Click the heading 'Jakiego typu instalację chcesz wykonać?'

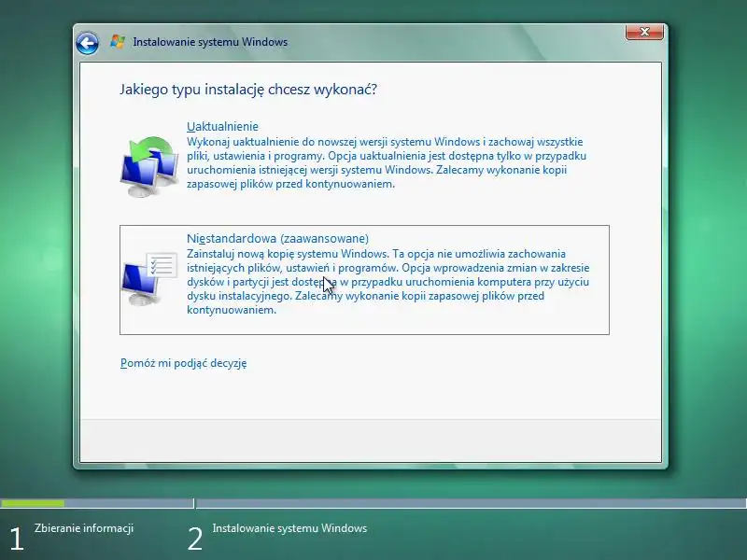pos(248,90)
